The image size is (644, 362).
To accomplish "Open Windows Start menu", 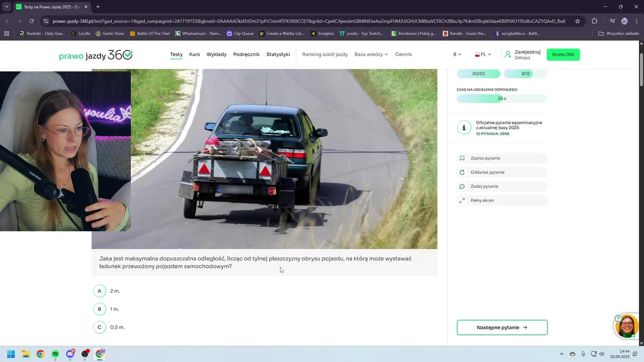I will tap(11, 354).
